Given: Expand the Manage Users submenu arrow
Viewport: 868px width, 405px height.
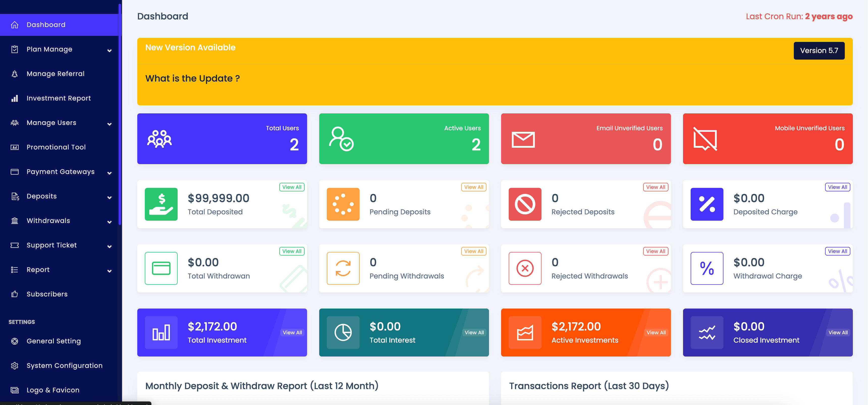Looking at the screenshot, I should [x=110, y=124].
